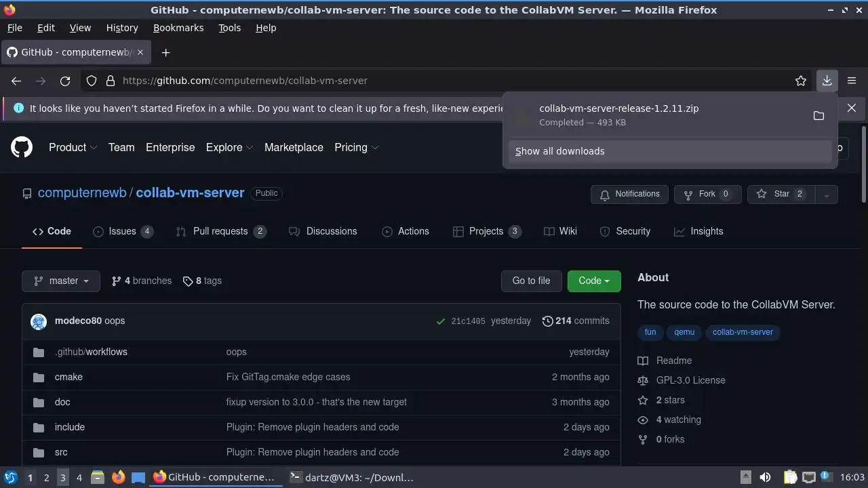Show downloaded zip in folder icon
The width and height of the screenshot is (868, 488).
click(x=818, y=115)
